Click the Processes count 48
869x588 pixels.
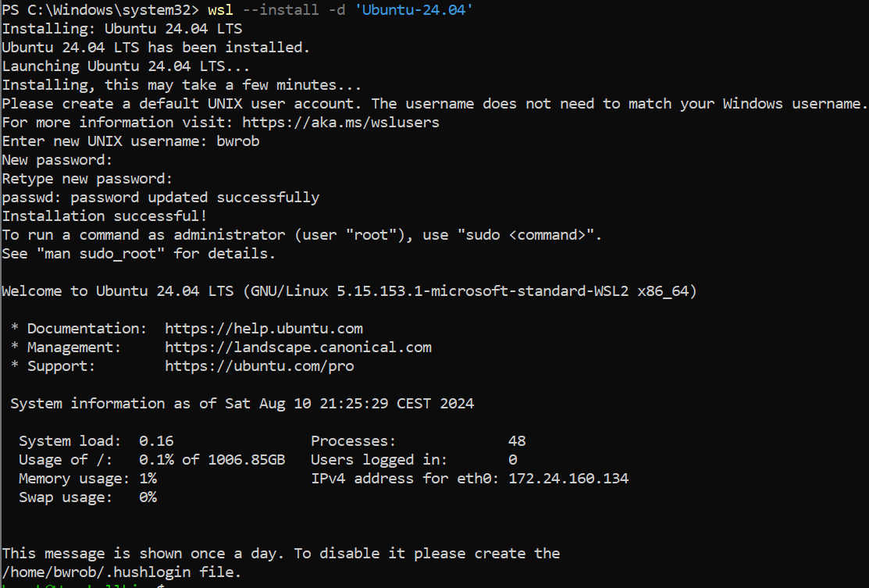[x=516, y=441]
